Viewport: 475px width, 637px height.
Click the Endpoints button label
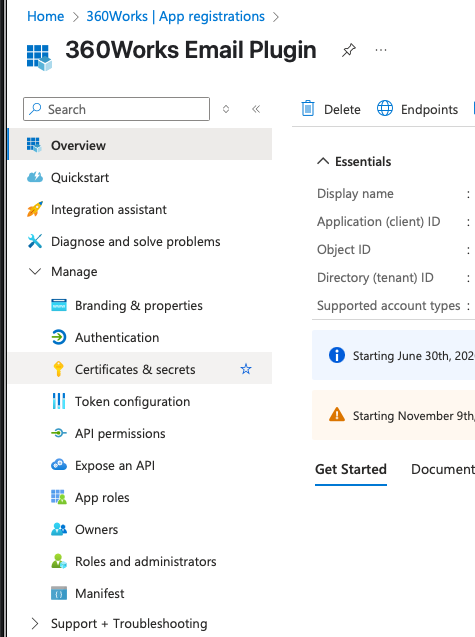429,109
